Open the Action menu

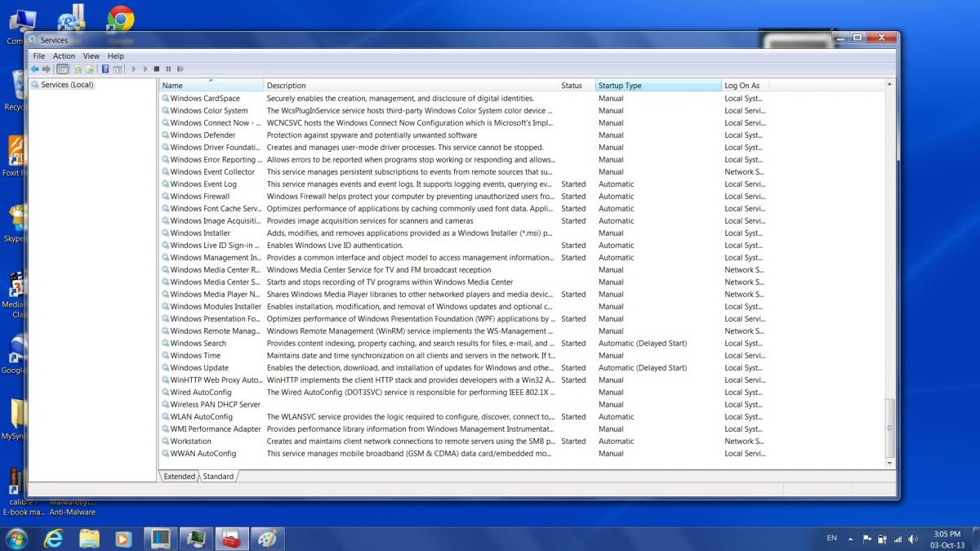[64, 56]
